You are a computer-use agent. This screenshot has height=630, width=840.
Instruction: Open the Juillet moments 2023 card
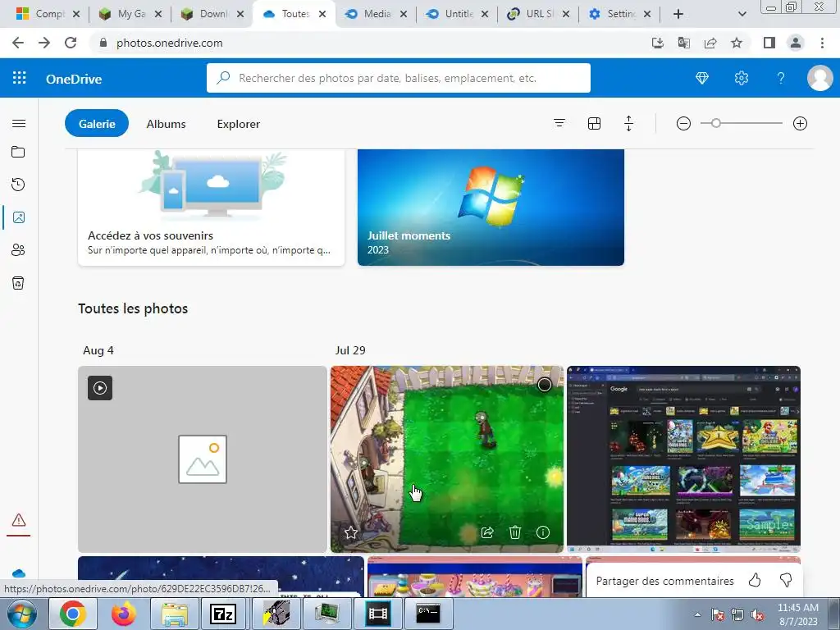pyautogui.click(x=491, y=208)
